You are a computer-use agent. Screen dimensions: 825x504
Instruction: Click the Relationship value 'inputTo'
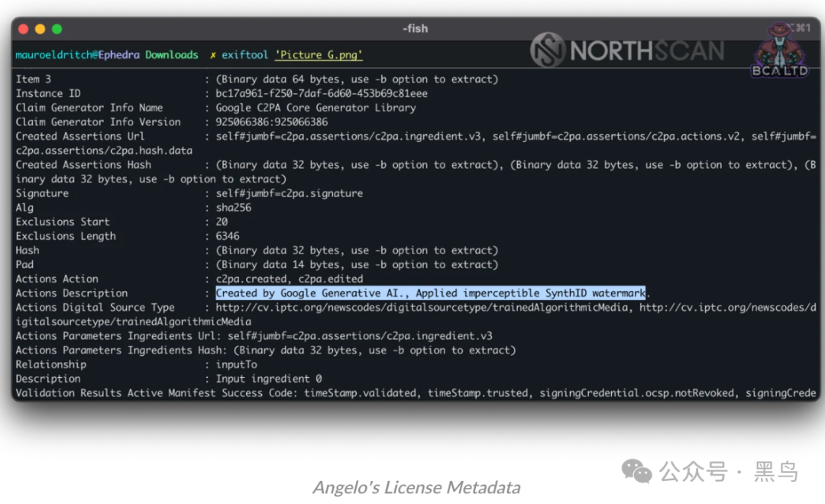236,364
